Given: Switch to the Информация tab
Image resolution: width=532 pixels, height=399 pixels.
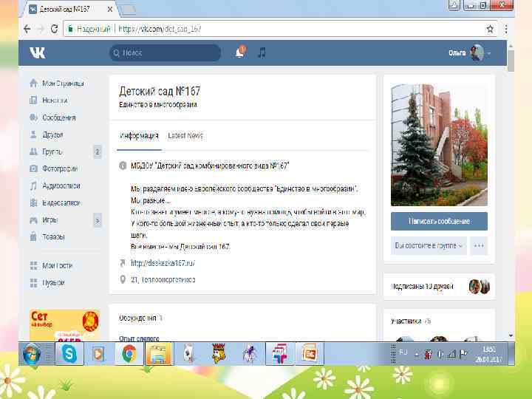Looking at the screenshot, I should coord(139,136).
